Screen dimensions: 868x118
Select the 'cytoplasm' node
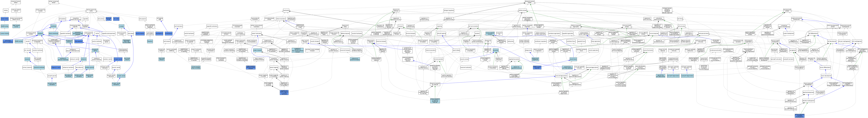point(40,34)
